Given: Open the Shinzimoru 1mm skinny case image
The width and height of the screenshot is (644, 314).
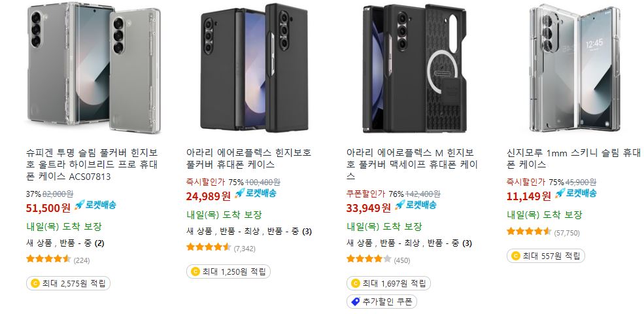Looking at the screenshot, I should (x=575, y=68).
